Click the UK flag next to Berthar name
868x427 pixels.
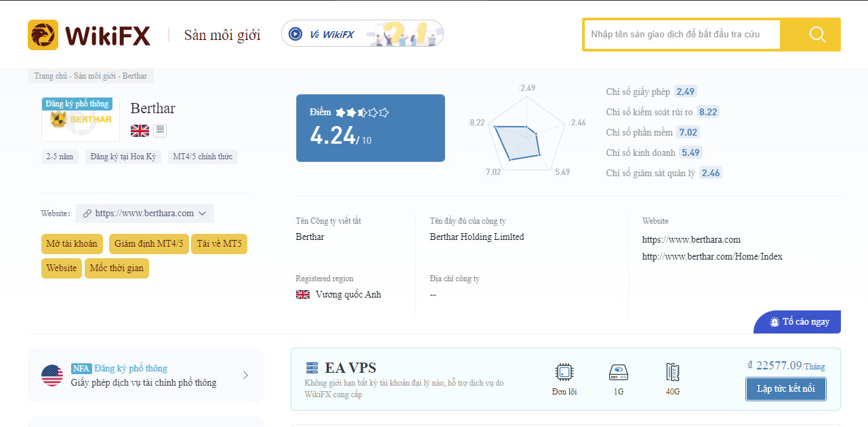(140, 130)
